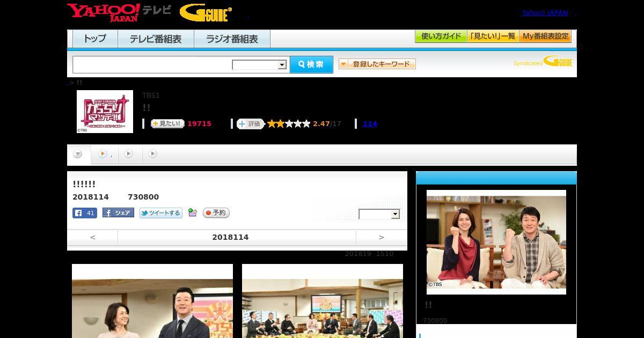Open the 「見たい!」一覧 button
The height and width of the screenshot is (338, 644).
click(x=493, y=36)
